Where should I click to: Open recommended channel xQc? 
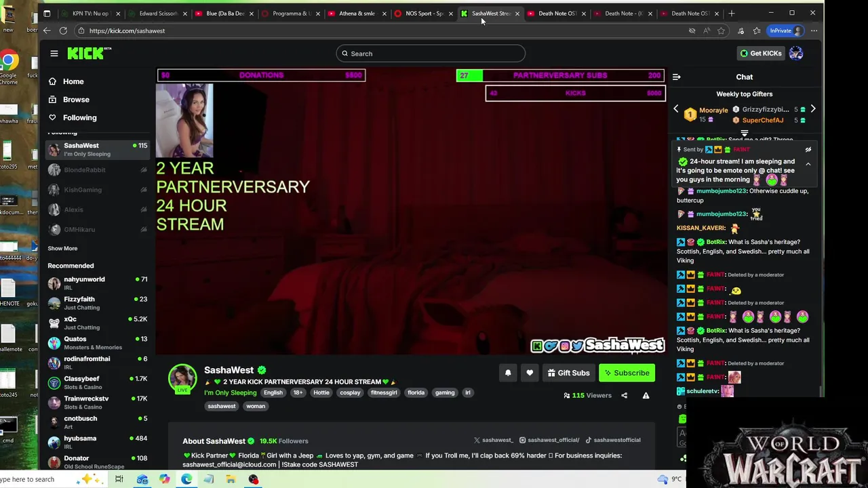98,323
